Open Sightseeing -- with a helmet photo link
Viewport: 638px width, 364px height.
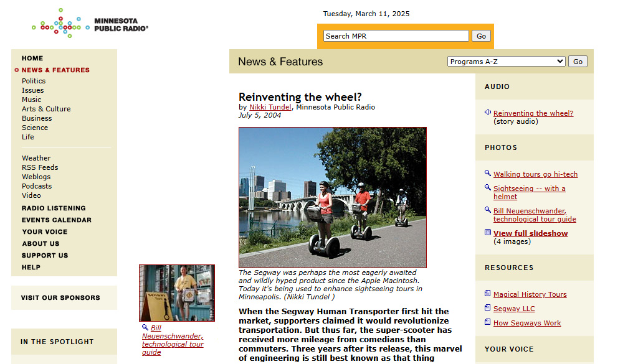tap(530, 192)
